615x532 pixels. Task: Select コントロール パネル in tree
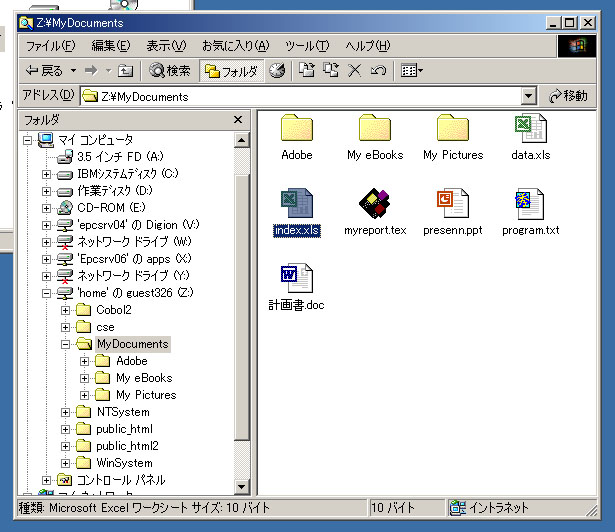pos(121,480)
